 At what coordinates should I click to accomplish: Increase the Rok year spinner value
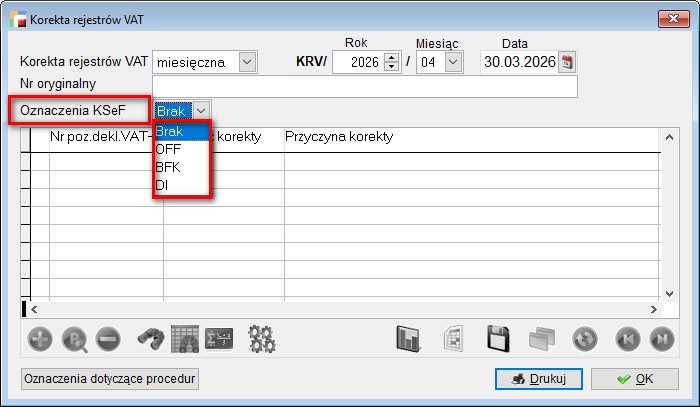pyautogui.click(x=392, y=57)
